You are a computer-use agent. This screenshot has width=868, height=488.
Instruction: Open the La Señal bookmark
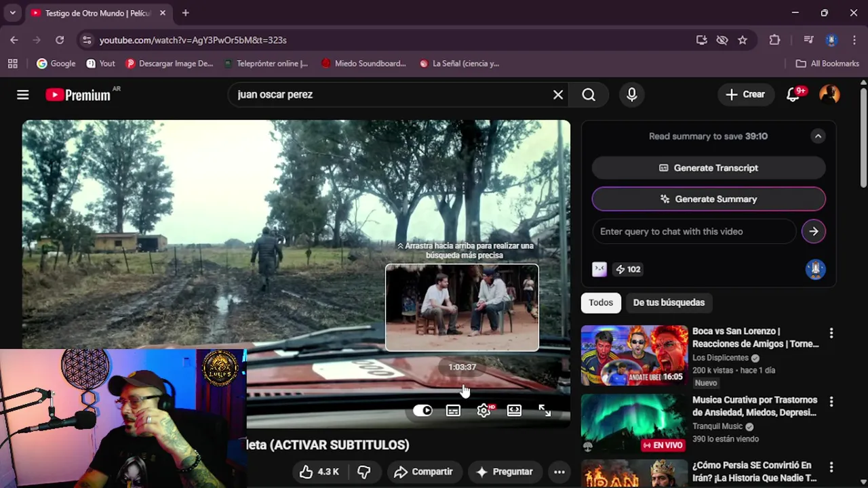459,64
